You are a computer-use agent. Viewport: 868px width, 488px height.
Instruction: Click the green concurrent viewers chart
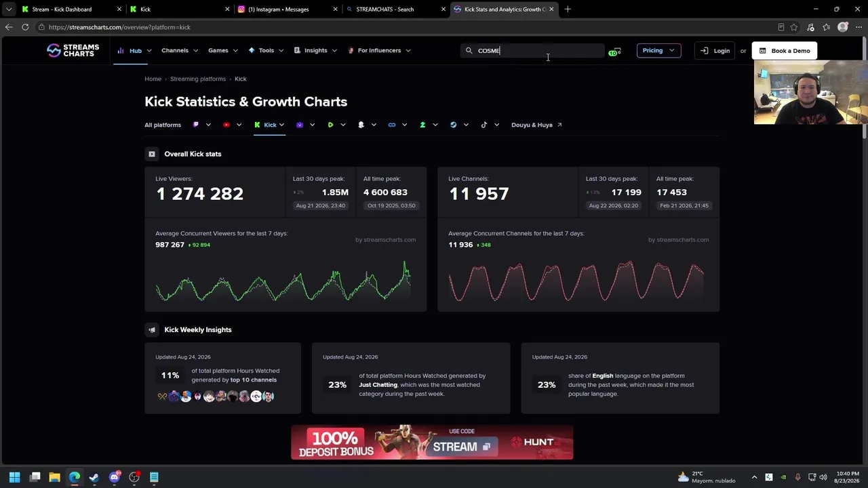tap(283, 281)
